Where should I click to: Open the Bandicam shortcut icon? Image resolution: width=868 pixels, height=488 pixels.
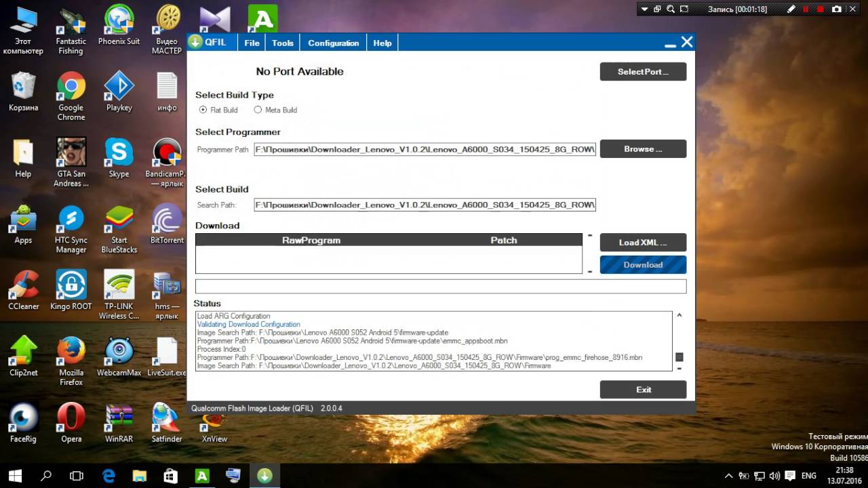point(167,164)
